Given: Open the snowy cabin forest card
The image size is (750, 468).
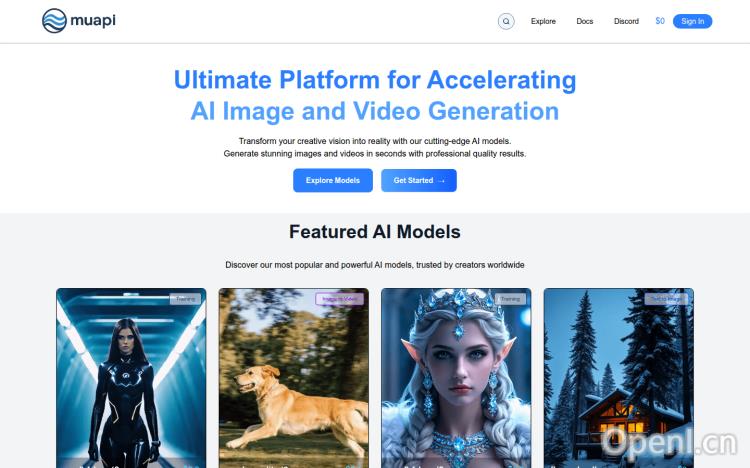Looking at the screenshot, I should [x=619, y=378].
